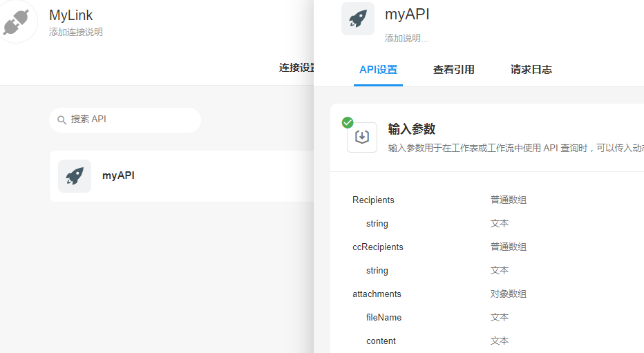
Task: Click the myAPI rocket icon in header
Action: (x=358, y=19)
